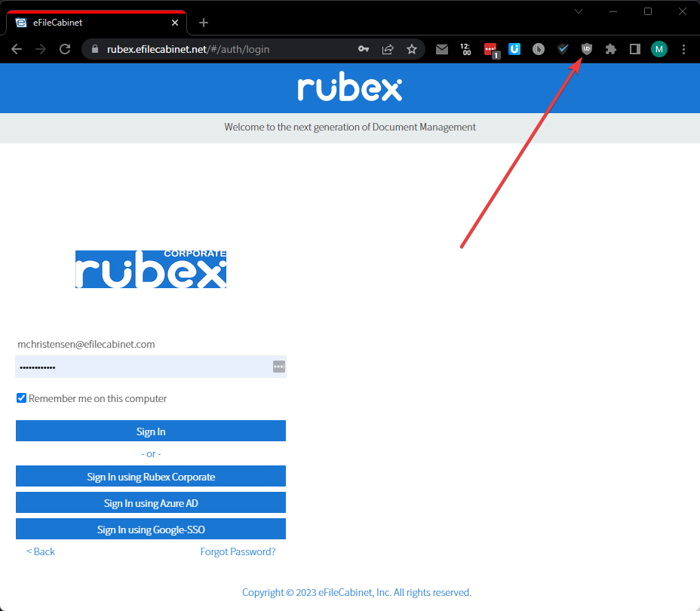Open the clock extension showing 12:00
700x611 pixels.
pos(466,49)
